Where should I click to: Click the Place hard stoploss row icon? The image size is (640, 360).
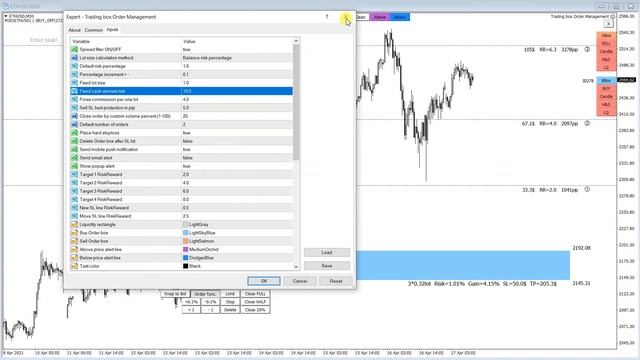74,133
